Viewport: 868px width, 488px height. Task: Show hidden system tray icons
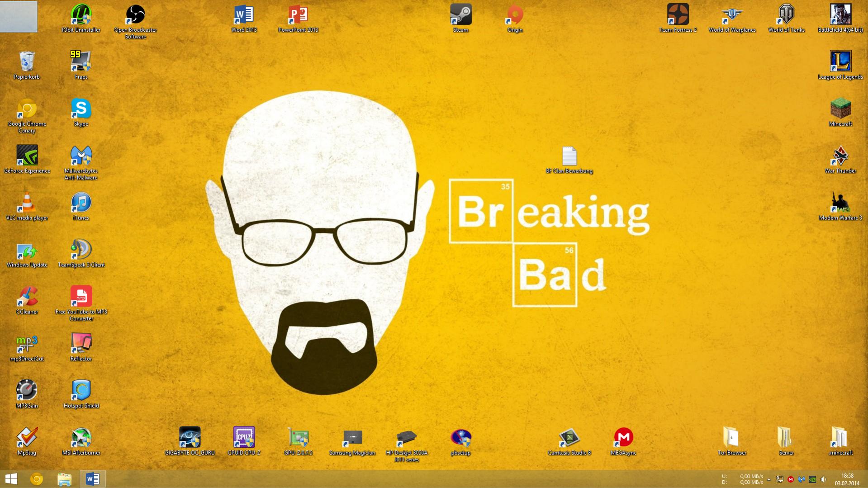768,479
